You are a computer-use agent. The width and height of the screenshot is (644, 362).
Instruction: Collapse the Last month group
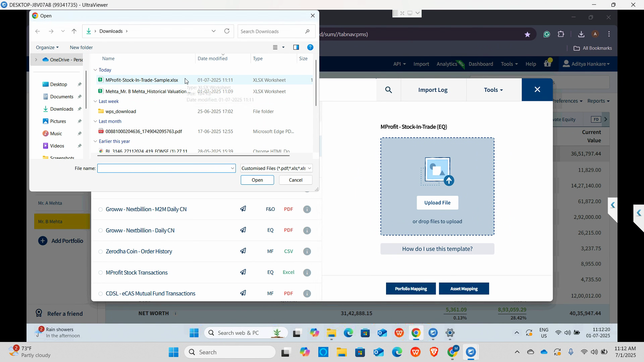(95, 121)
